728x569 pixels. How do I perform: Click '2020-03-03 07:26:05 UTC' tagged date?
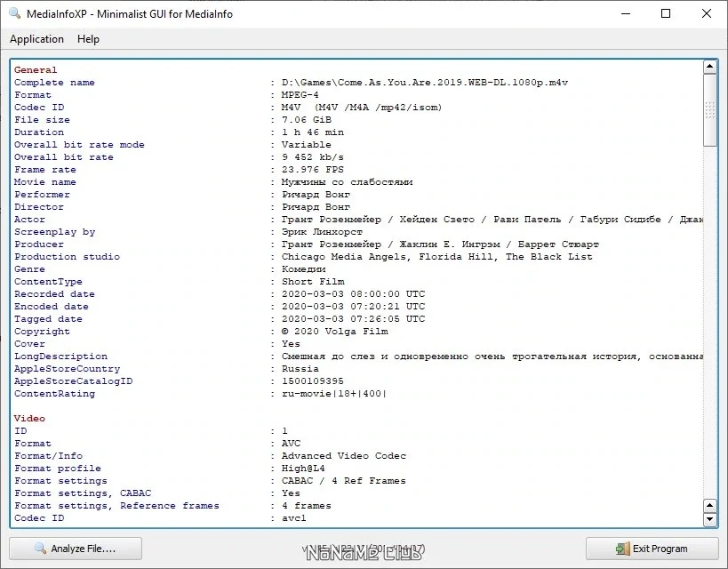(353, 319)
